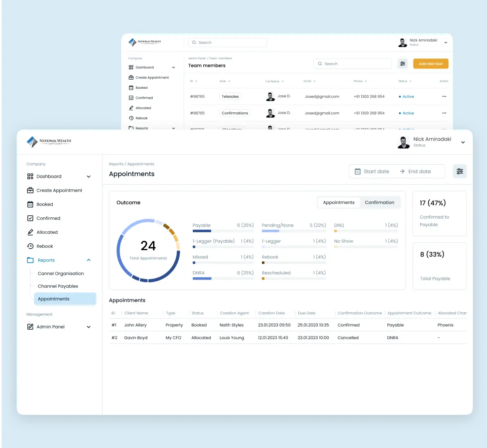Switch to the Confirmation tab in the Outcome card
Viewport: 487px width, 448px height.
click(380, 202)
